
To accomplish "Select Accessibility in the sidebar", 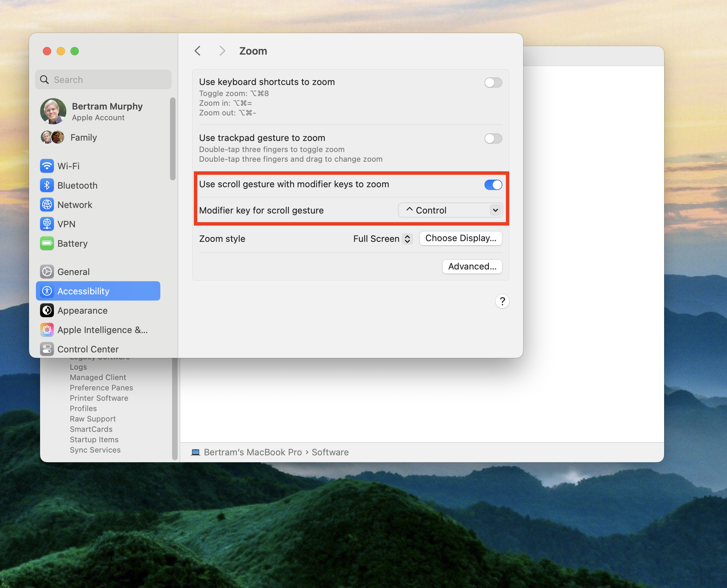I will [98, 291].
